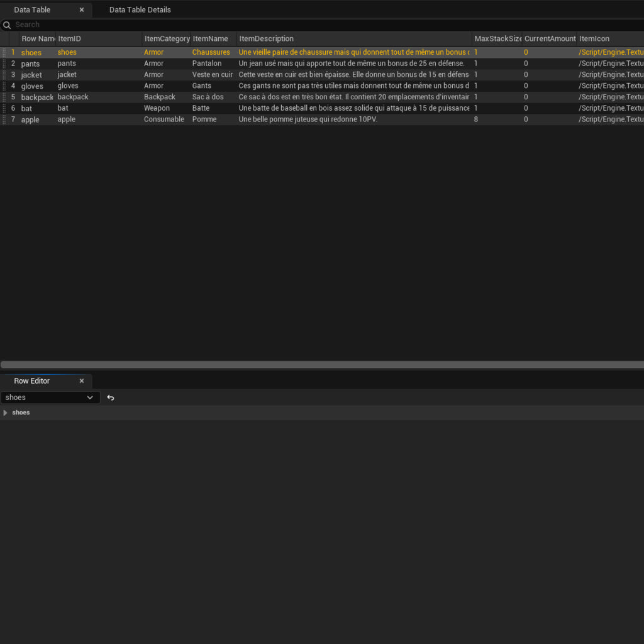Close the Row Editor tab
Screen dimensions: 644x644
pos(82,381)
